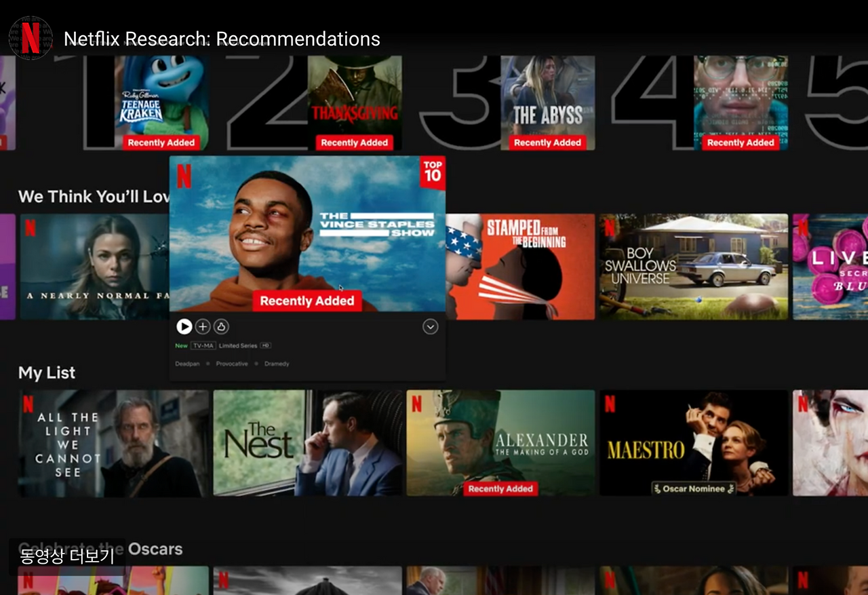The image size is (868, 595).
Task: Open the Boy Swallows Universe thumbnail
Action: (694, 267)
